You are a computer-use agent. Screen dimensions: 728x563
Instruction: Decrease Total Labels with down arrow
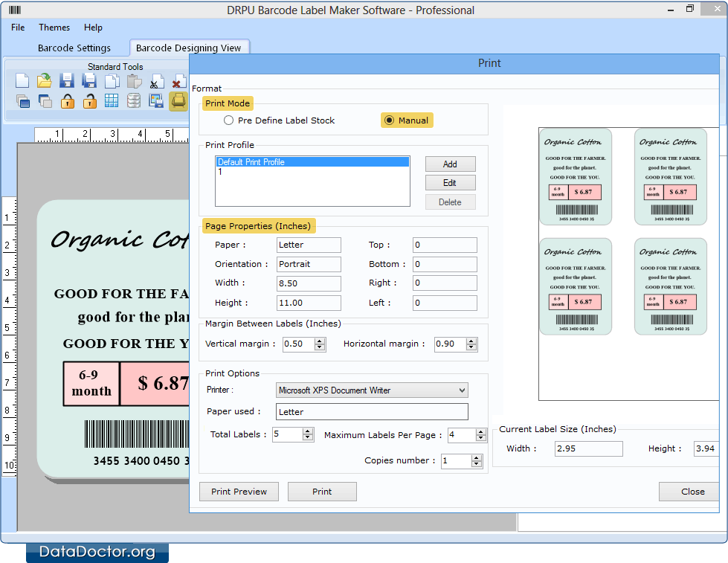pos(307,437)
